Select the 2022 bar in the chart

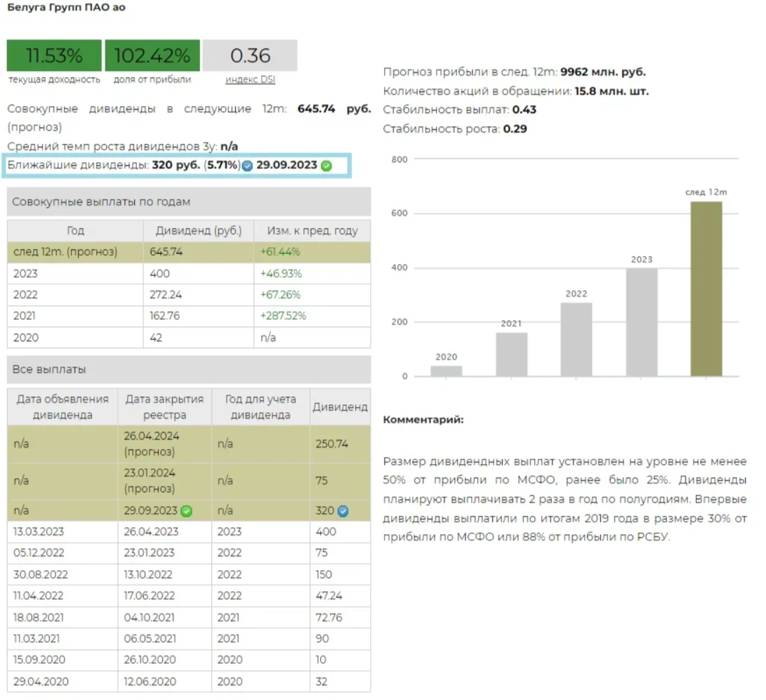(576, 339)
